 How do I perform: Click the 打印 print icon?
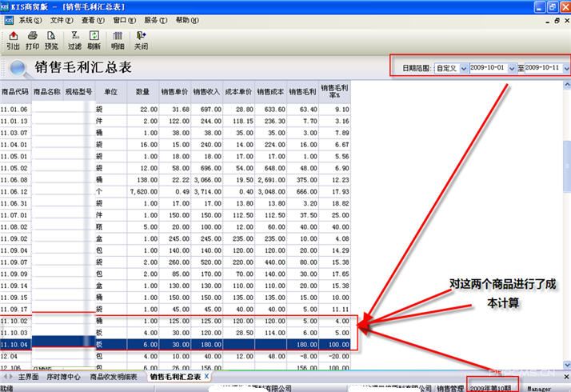(32, 40)
